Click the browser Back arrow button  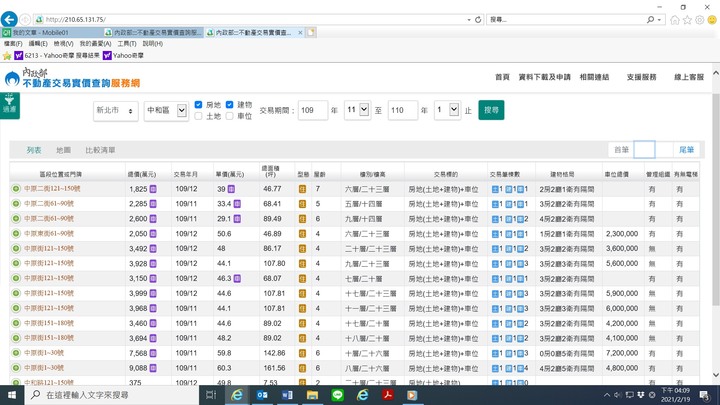[9, 19]
